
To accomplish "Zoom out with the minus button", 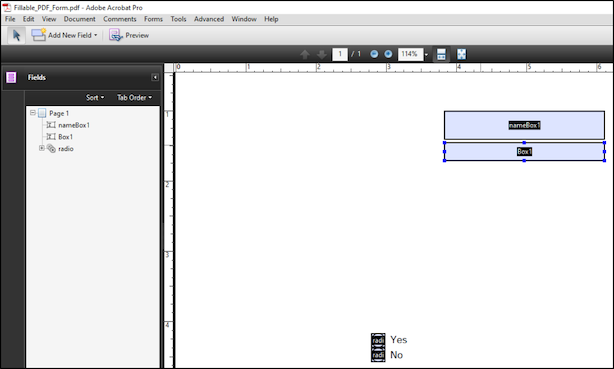I will click(374, 54).
